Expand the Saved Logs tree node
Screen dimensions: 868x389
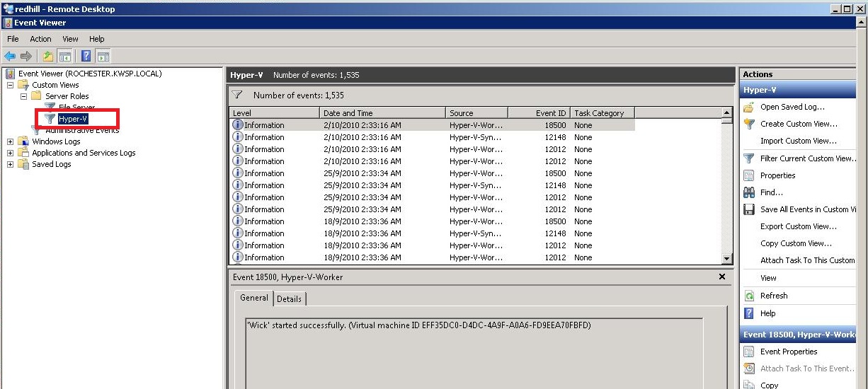[10, 164]
